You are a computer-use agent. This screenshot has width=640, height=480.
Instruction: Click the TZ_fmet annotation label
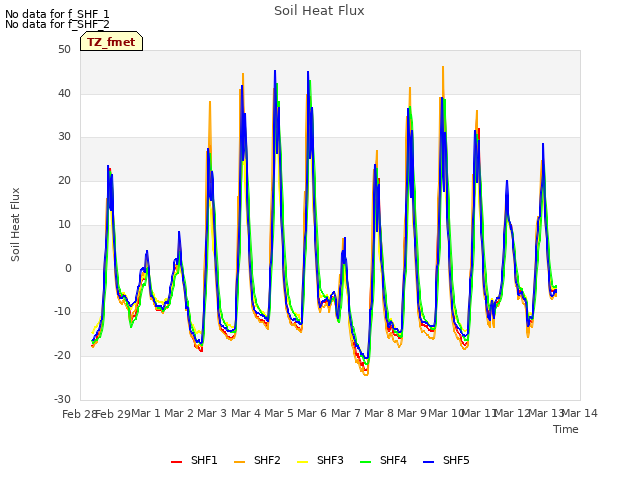tap(111, 42)
